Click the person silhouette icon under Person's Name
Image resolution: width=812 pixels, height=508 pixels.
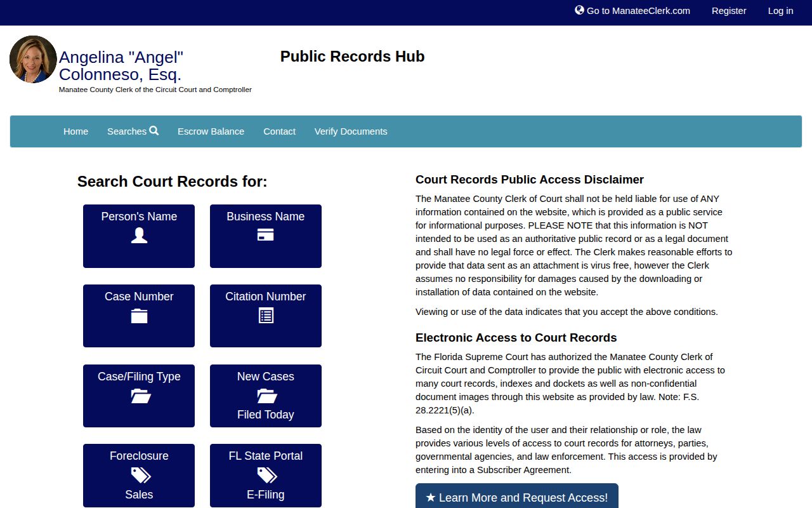[x=139, y=236]
